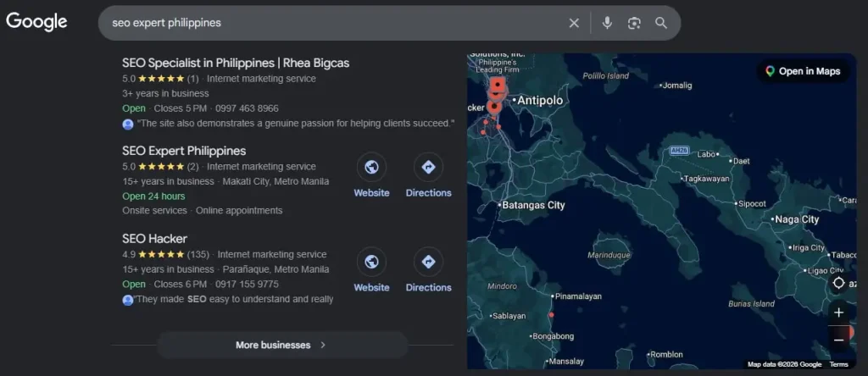Image resolution: width=868 pixels, height=376 pixels.
Task: Click reviewer avatar beside SEO Hacker review
Action: [x=128, y=301]
